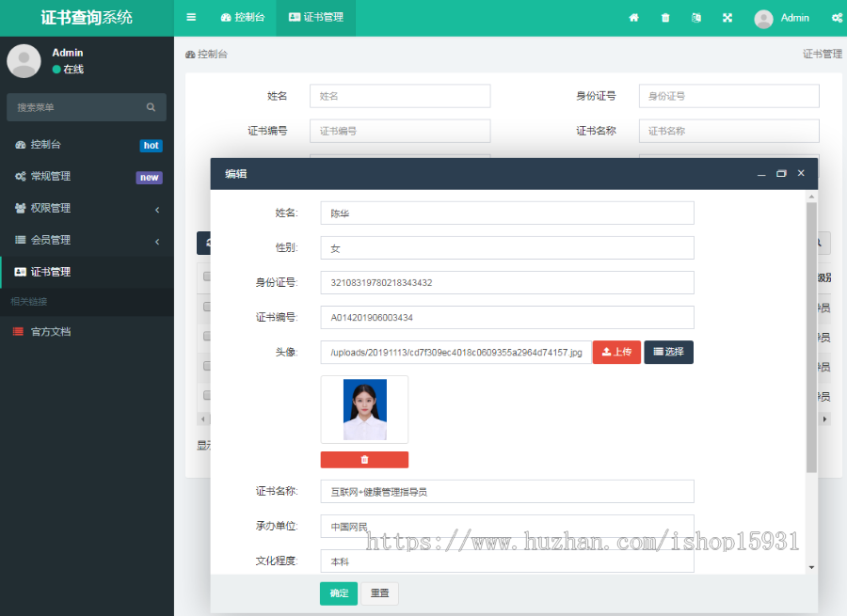This screenshot has height=616, width=847.
Task: Click the home icon in top bar
Action: coord(634,18)
